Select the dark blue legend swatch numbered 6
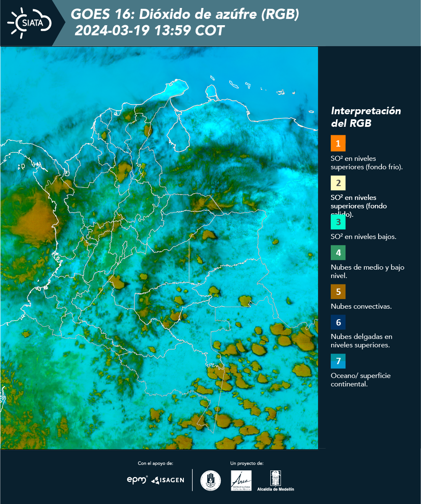 point(338,323)
